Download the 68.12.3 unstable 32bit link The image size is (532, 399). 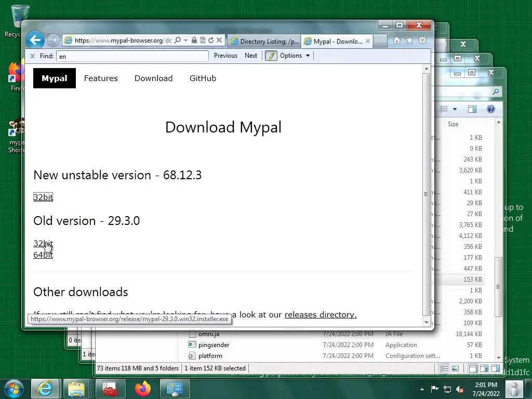click(x=43, y=197)
